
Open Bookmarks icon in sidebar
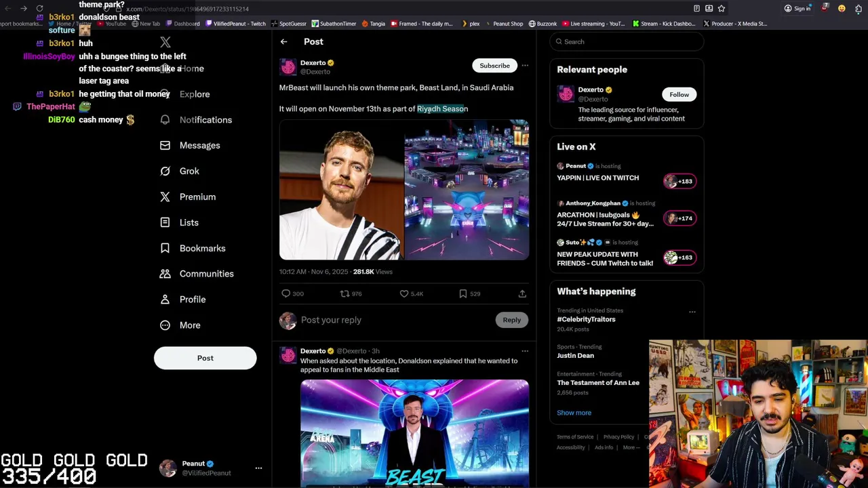[x=165, y=248]
